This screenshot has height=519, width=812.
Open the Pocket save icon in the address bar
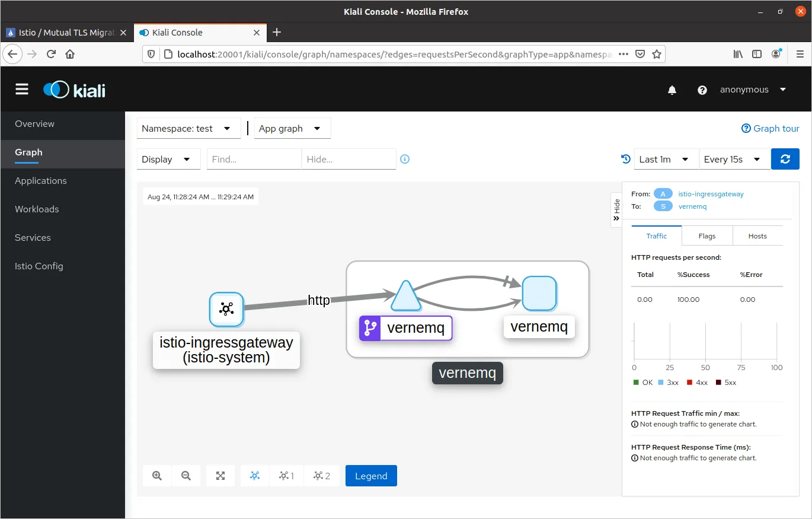[x=640, y=54]
